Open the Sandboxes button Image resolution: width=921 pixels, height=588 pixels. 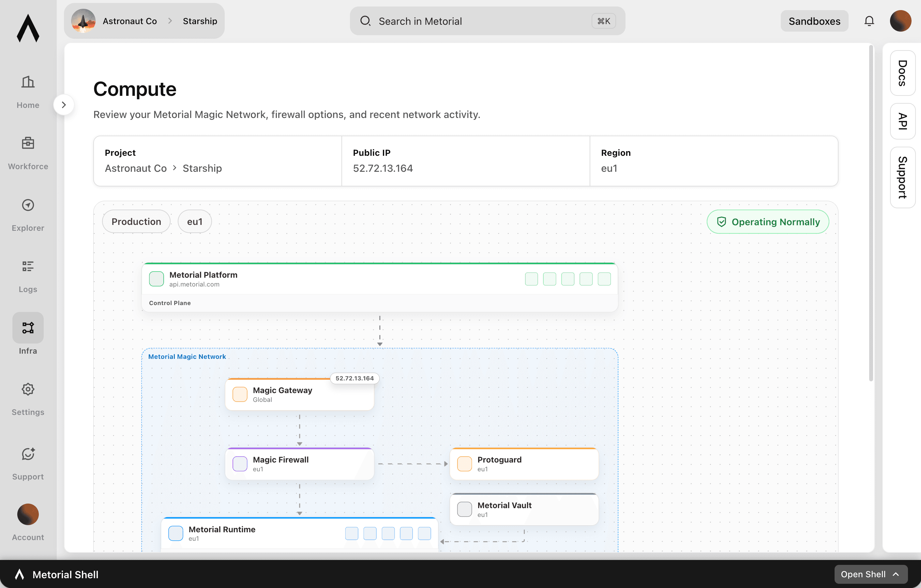(x=814, y=21)
